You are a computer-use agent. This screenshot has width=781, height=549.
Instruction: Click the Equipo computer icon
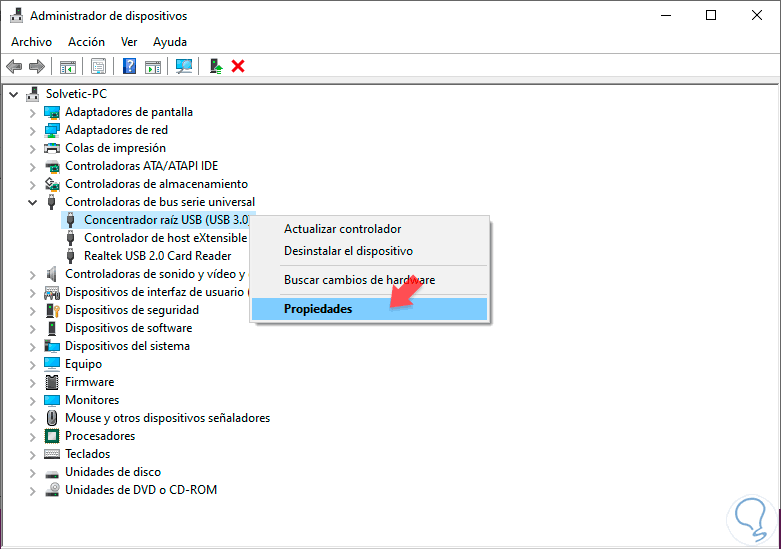click(52, 364)
